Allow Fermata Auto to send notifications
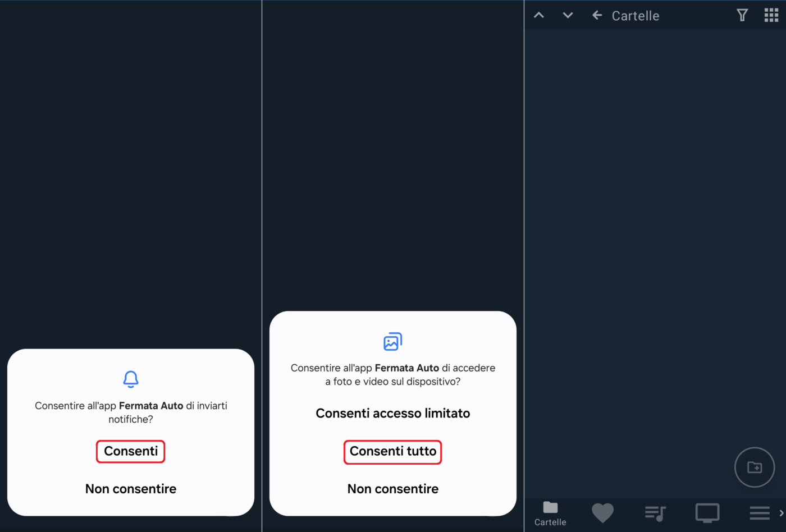 pyautogui.click(x=131, y=451)
